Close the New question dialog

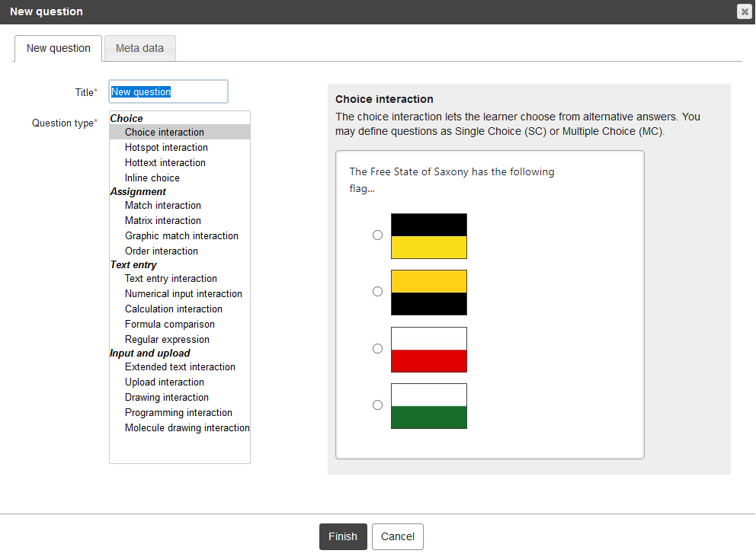744,11
